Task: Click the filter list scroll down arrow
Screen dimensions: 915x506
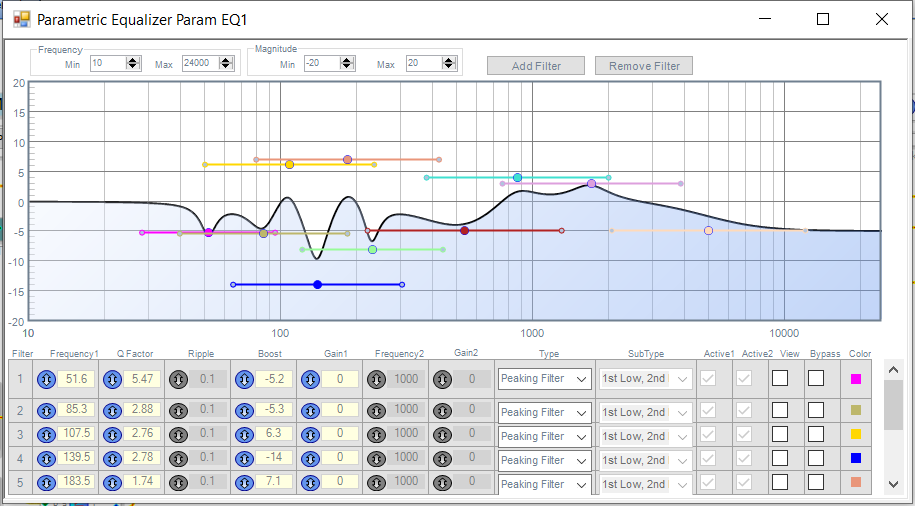Action: (x=893, y=484)
